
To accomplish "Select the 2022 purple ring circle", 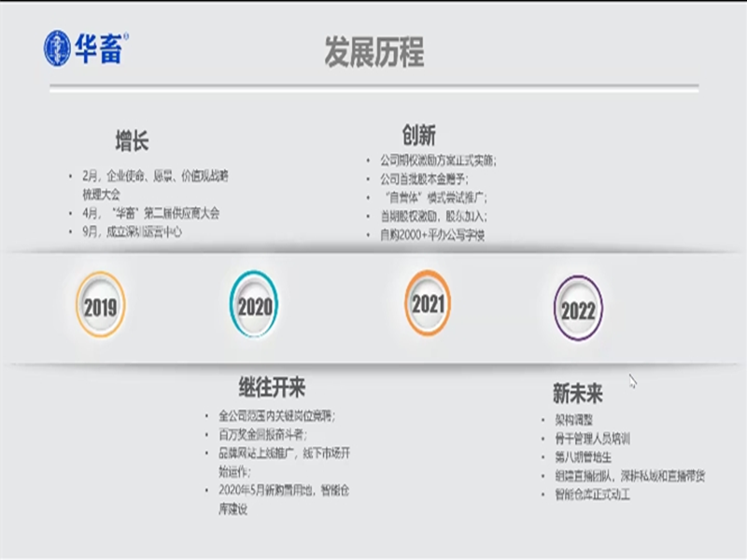I will 578,309.
